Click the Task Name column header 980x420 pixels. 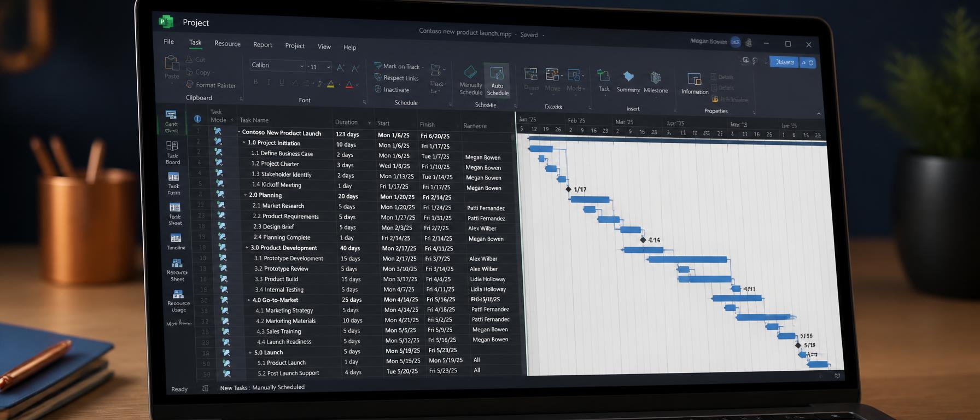pos(254,120)
